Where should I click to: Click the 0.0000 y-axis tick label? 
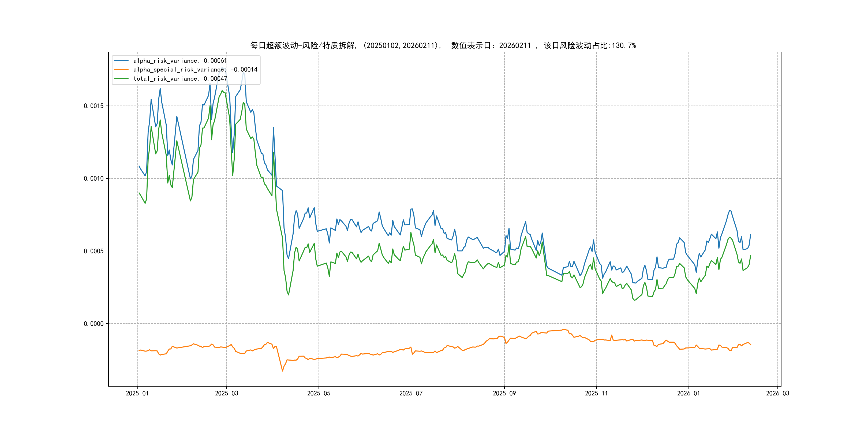click(x=94, y=324)
